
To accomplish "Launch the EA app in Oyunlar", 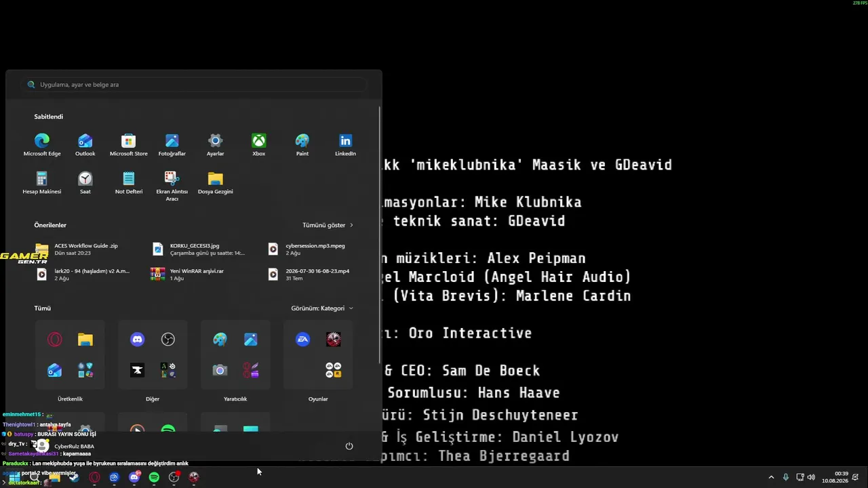I will 303,340.
